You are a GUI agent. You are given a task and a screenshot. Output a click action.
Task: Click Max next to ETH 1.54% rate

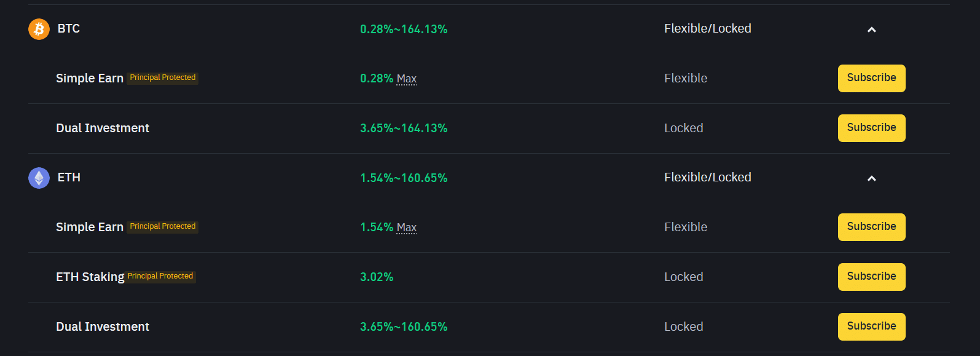[407, 227]
